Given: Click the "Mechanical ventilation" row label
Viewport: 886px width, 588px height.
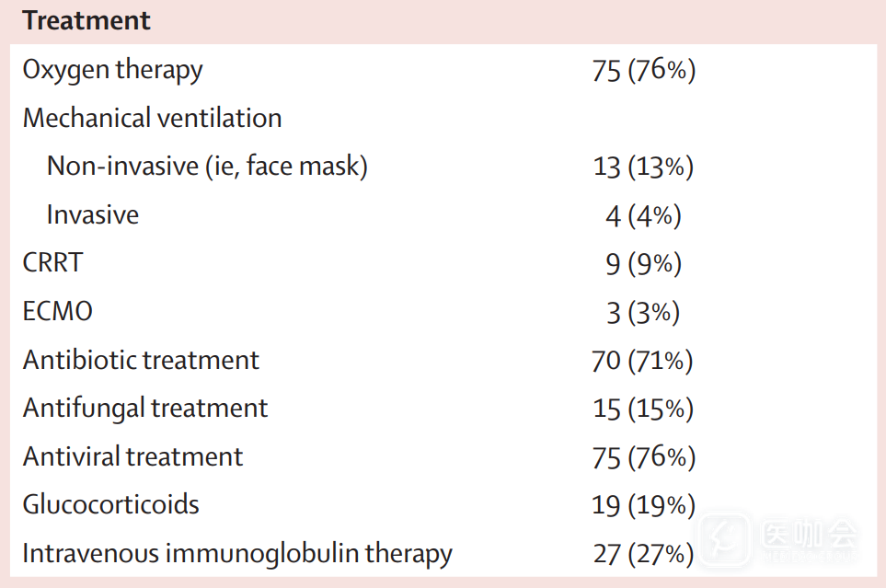Looking at the screenshot, I should tap(152, 119).
